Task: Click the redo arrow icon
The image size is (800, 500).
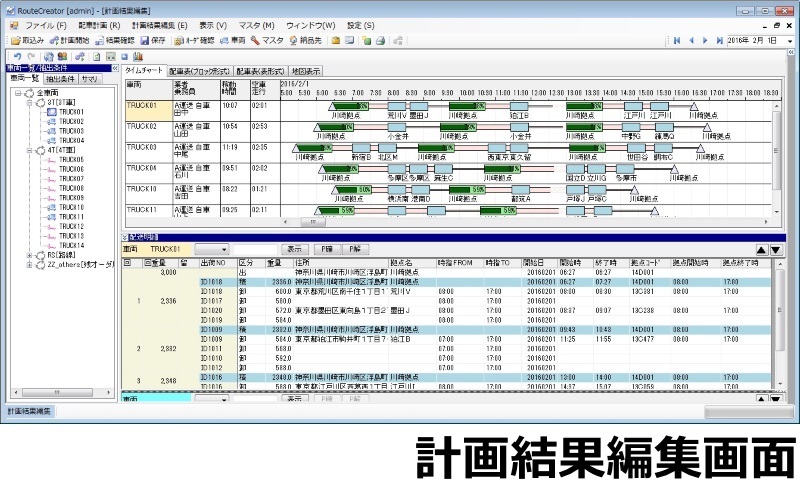Action: [x=31, y=57]
